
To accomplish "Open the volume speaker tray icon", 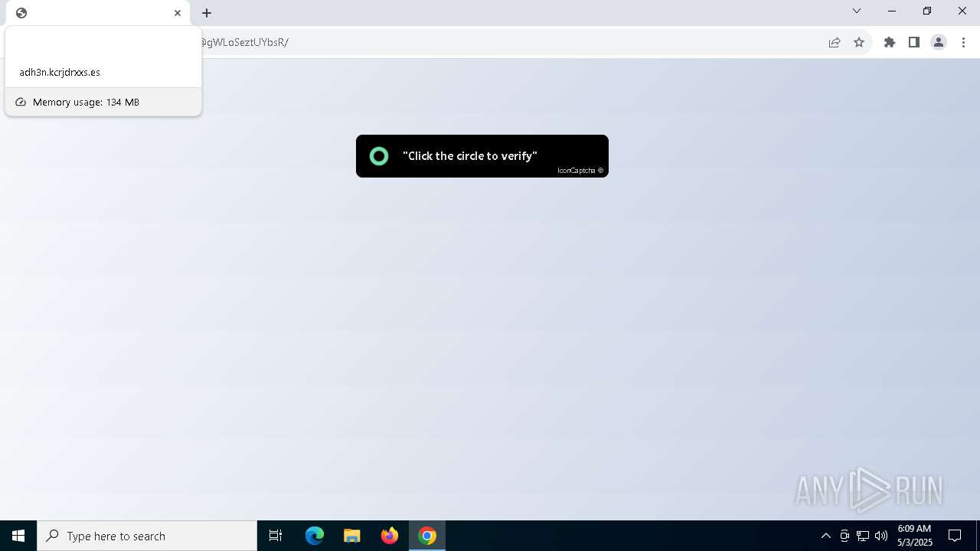I will tap(881, 536).
